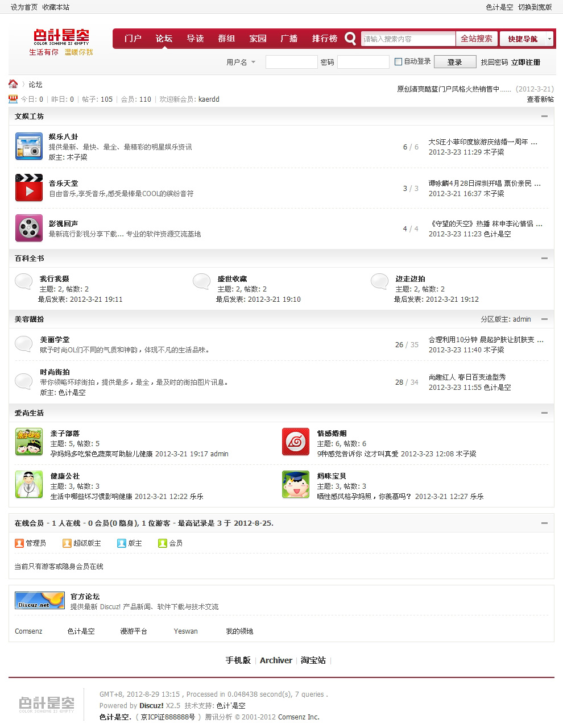Open the 门户 nav tab
The height and width of the screenshot is (728, 563).
133,39
